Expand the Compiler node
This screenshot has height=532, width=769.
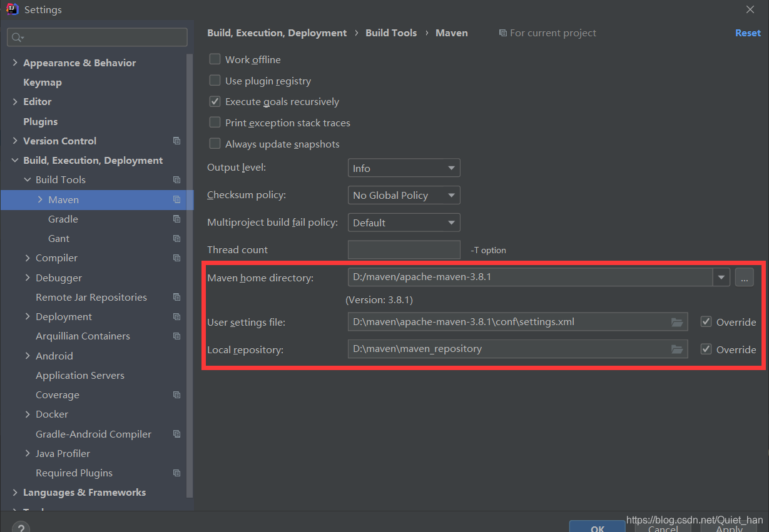(28, 258)
